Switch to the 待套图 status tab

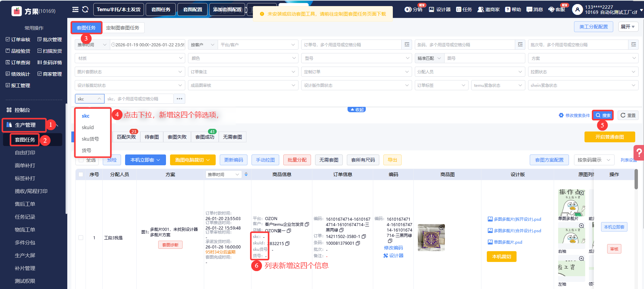point(152,137)
